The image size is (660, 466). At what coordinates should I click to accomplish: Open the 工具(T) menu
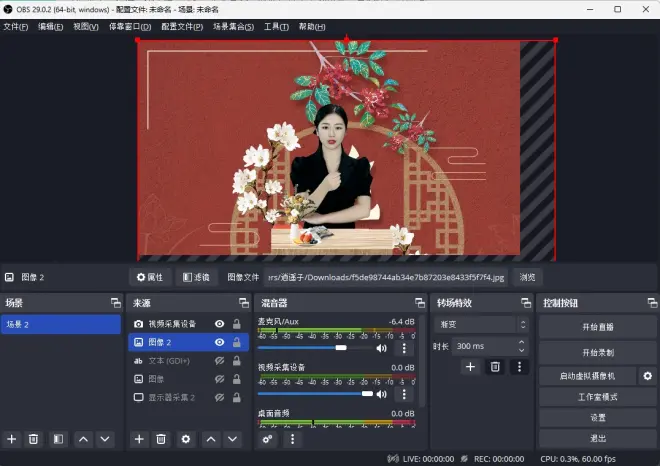coord(275,26)
